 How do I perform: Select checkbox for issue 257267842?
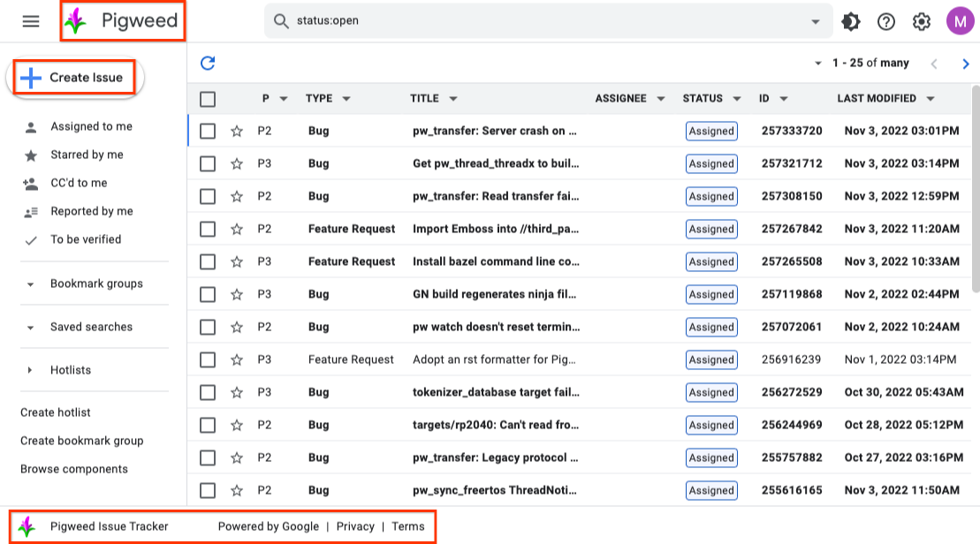(208, 229)
